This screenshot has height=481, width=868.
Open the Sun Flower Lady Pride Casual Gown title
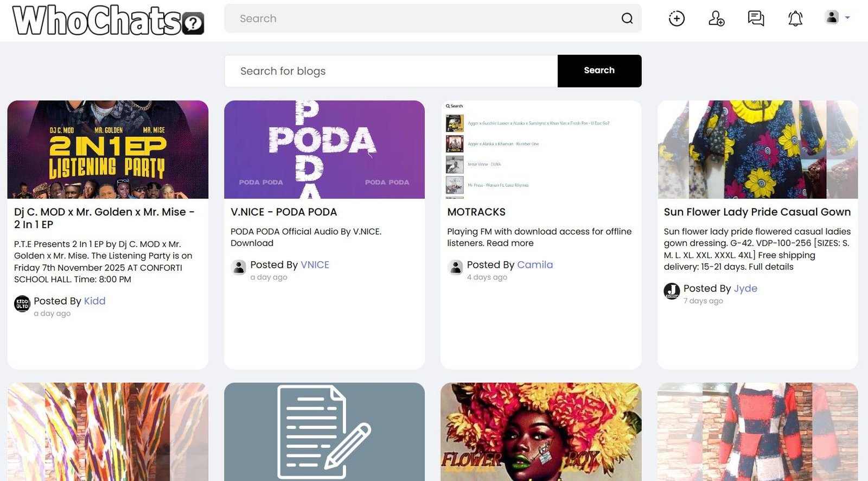(757, 212)
